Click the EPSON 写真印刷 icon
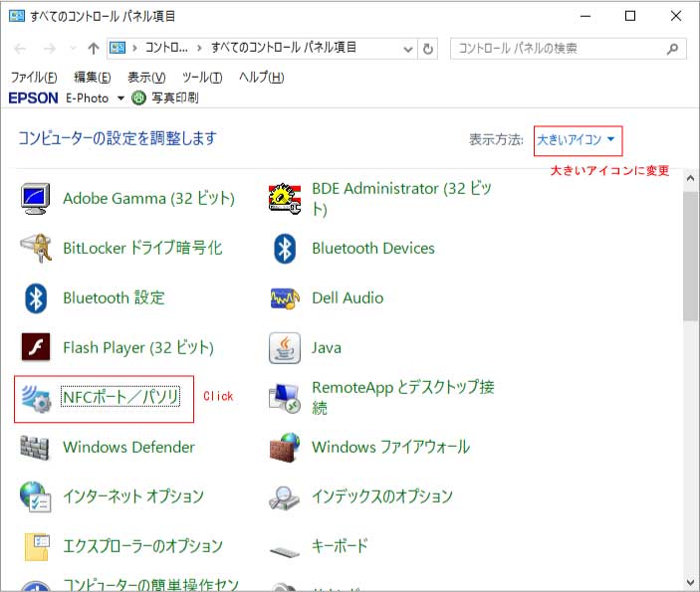Image resolution: width=700 pixels, height=592 pixels. (x=138, y=98)
